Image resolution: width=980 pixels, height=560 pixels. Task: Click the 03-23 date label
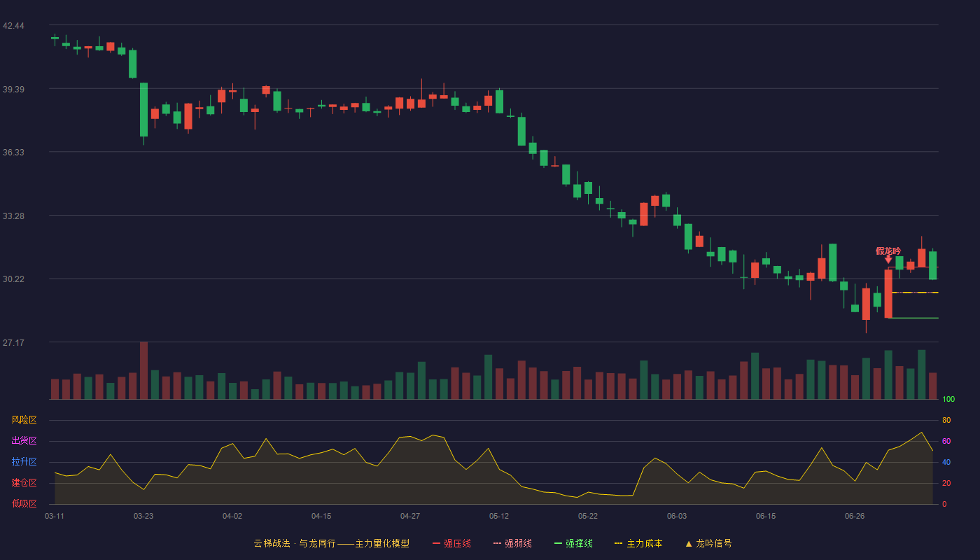click(143, 516)
